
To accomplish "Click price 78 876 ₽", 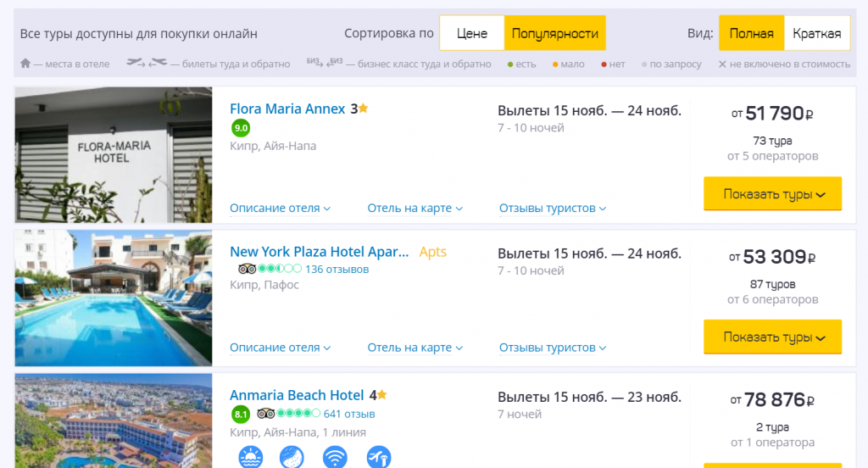I will click(x=772, y=400).
